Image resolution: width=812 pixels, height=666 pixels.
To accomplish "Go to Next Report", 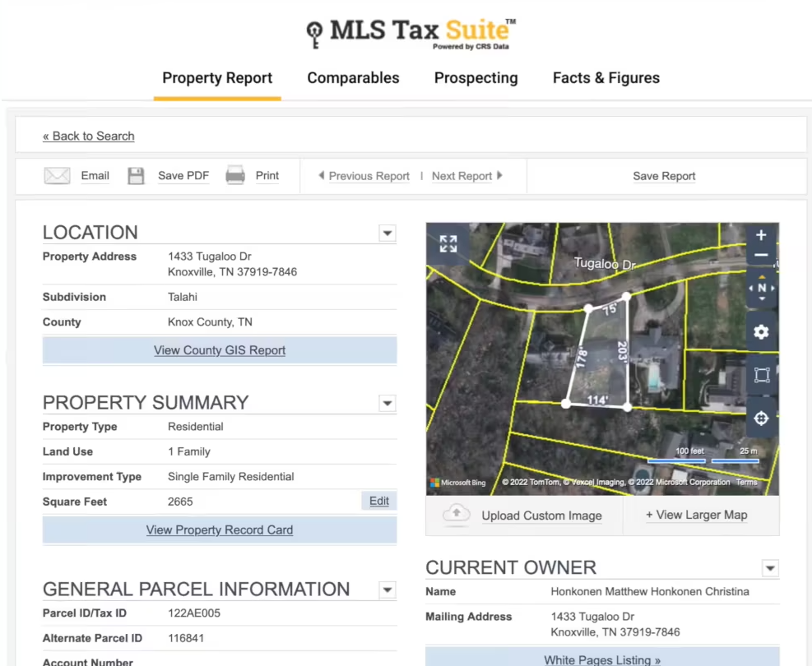I will pyautogui.click(x=462, y=177).
